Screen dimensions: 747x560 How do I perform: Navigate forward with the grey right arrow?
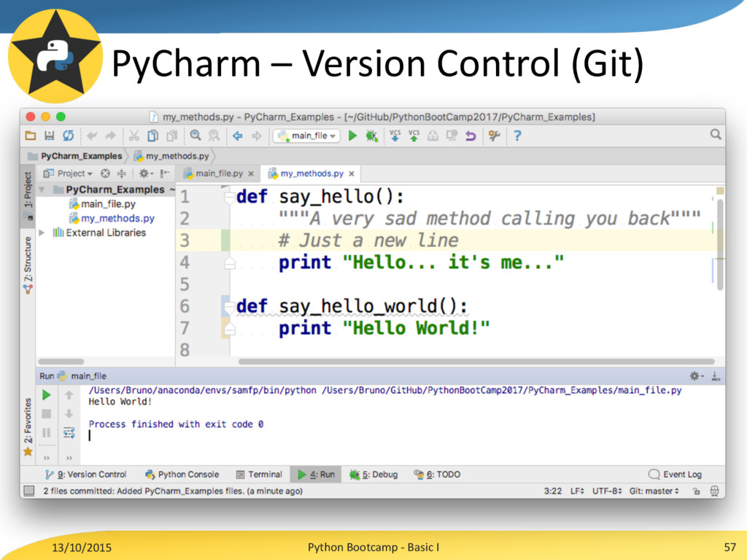click(x=256, y=136)
